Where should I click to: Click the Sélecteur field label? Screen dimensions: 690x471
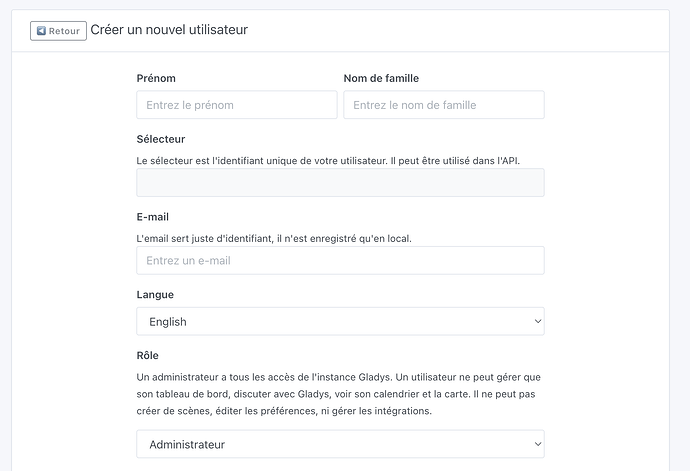(161, 139)
